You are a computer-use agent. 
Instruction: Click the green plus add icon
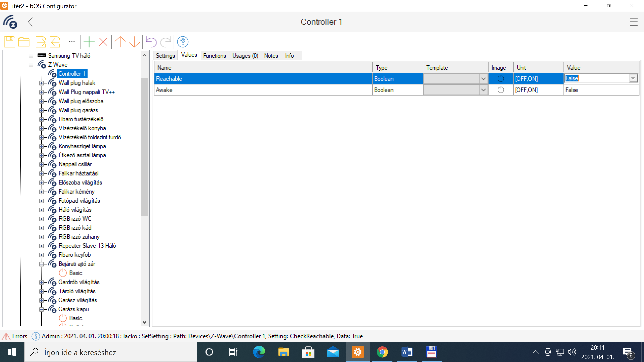(89, 42)
